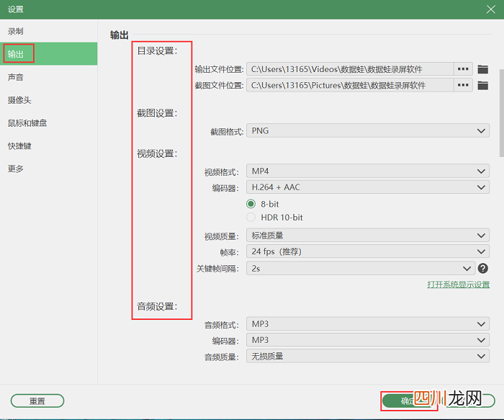Screen dimensions: 504x420
Task: Open the output file location folder icon
Action: (483, 69)
